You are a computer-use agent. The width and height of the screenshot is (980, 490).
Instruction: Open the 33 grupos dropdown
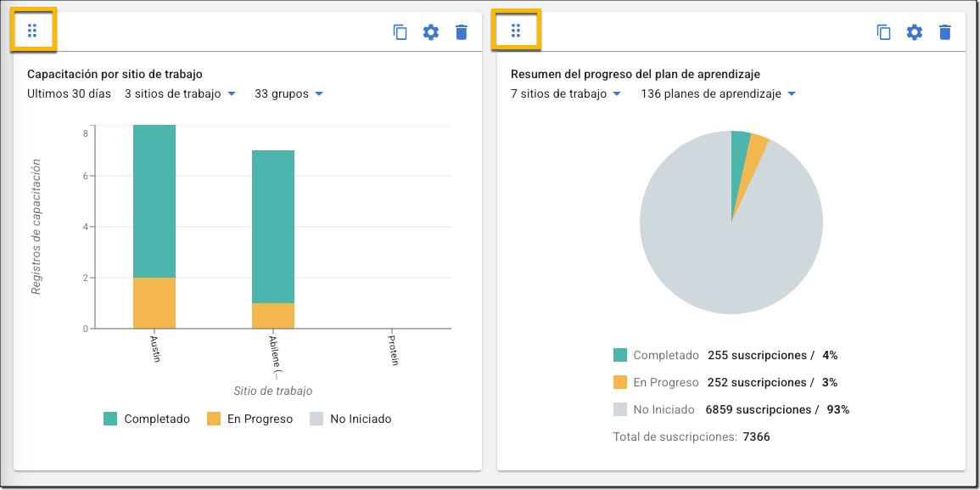pos(288,94)
